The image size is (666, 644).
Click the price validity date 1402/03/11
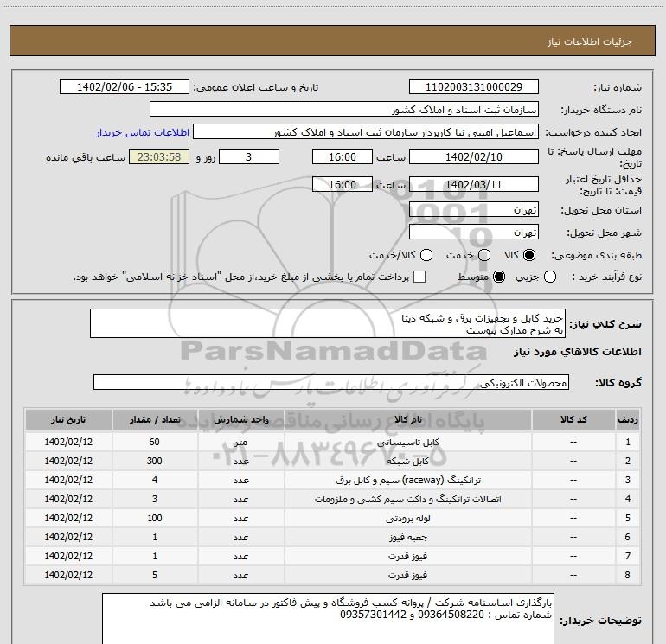(x=474, y=184)
